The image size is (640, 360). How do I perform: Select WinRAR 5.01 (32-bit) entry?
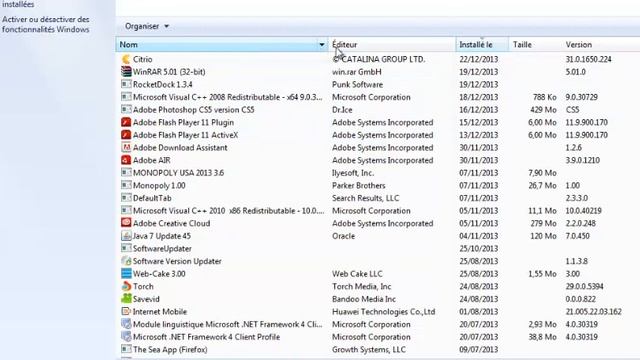tap(169, 72)
